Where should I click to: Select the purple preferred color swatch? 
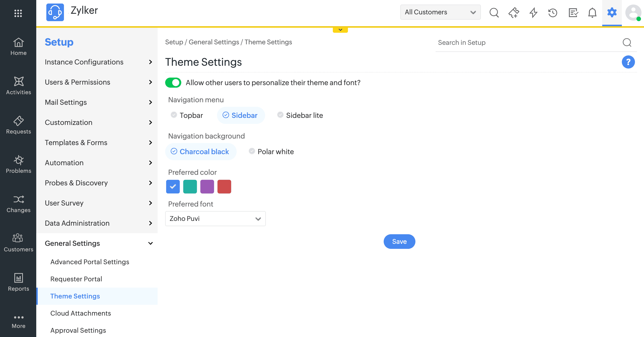point(207,187)
